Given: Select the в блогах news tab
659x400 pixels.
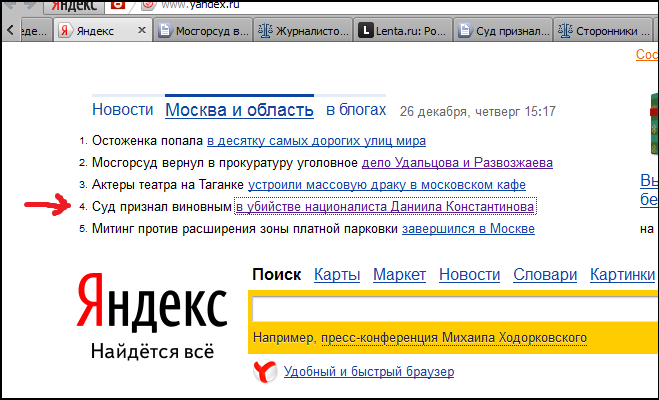Looking at the screenshot, I should tap(356, 110).
